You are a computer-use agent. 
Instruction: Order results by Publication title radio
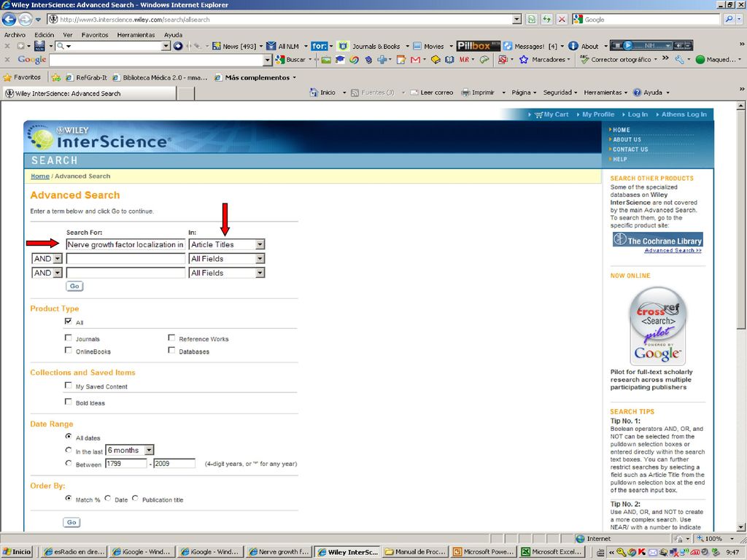point(135,498)
